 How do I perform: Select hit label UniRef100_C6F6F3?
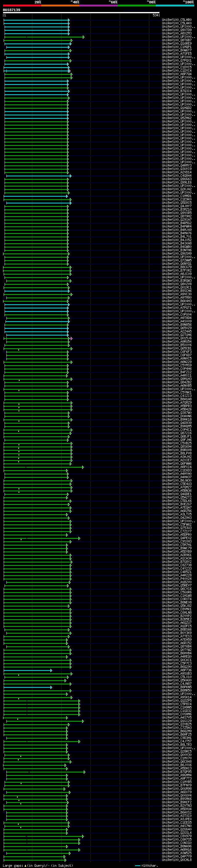pyautogui.click(x=177, y=352)
